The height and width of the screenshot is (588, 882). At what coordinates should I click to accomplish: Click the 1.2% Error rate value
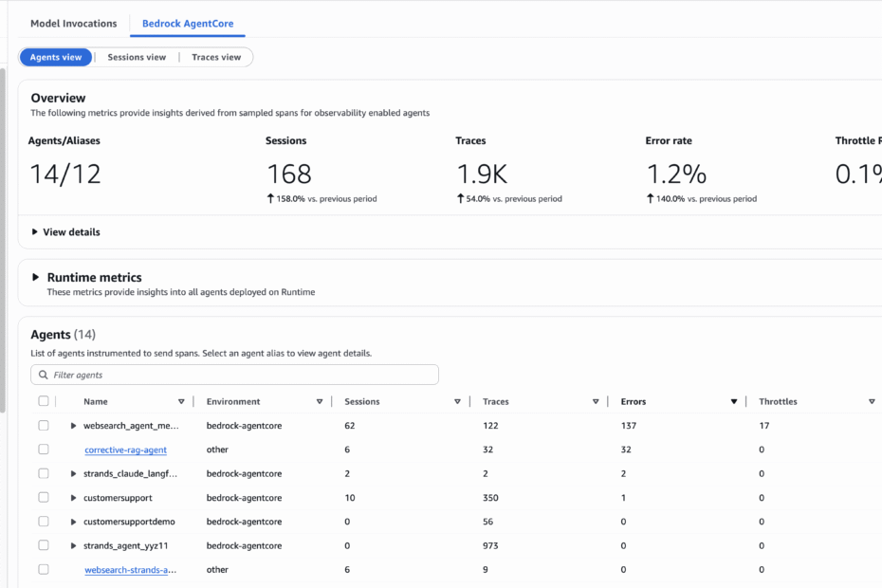[676, 174]
